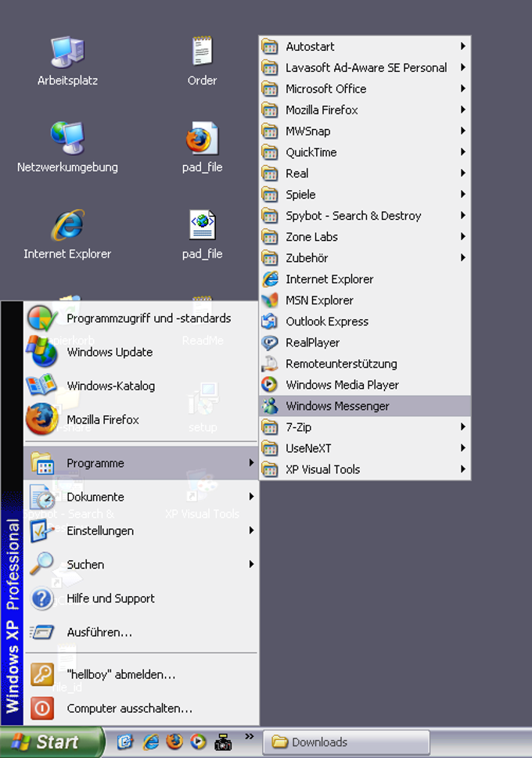Click the Outlook Express icon
The height and width of the screenshot is (758, 532).
pyautogui.click(x=270, y=322)
